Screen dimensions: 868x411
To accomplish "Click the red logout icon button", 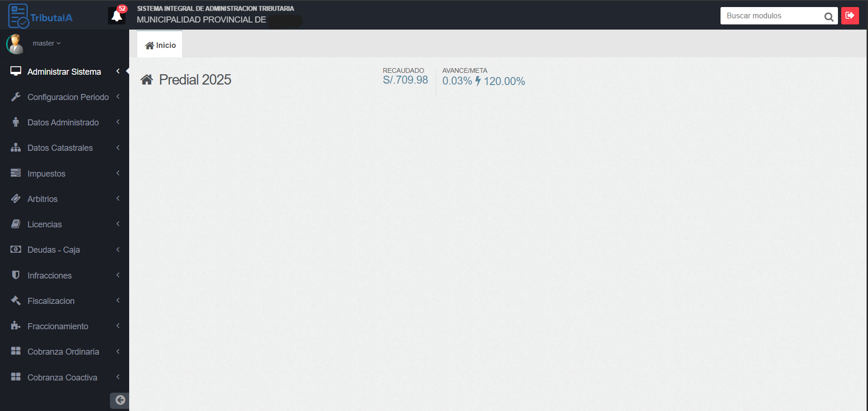I will (850, 16).
